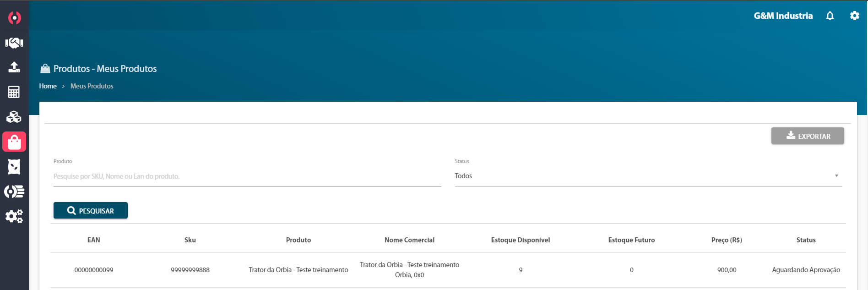Click available stock value 9
This screenshot has height=290, width=868.
[x=521, y=270]
